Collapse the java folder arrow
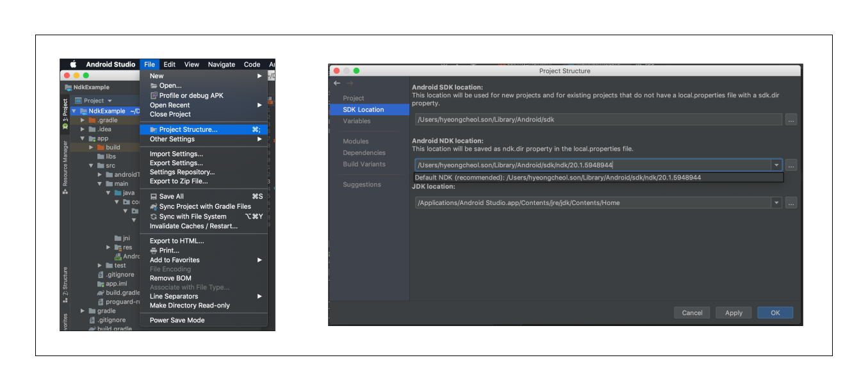 (x=109, y=193)
